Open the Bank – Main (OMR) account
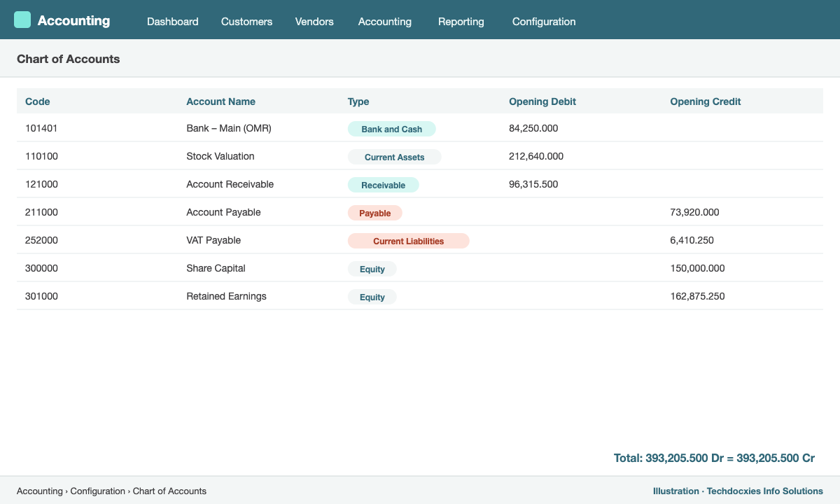This screenshot has height=504, width=840. [229, 128]
